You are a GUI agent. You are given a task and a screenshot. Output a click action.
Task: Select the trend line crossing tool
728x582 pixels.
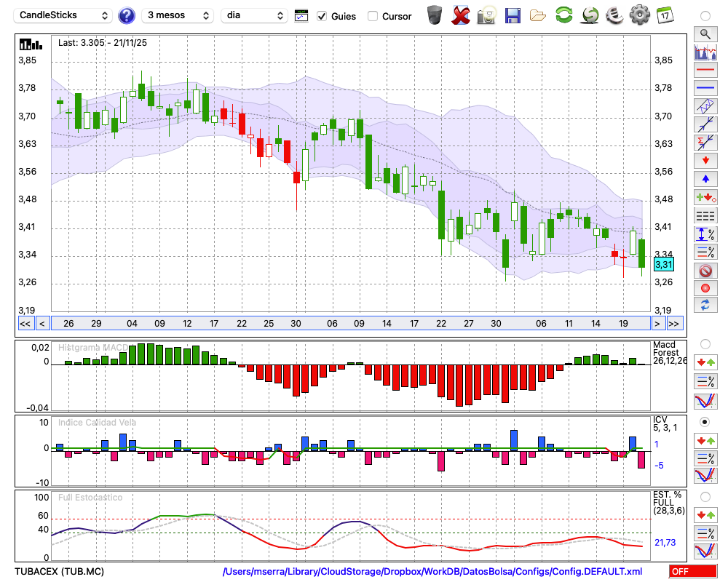pos(705,124)
